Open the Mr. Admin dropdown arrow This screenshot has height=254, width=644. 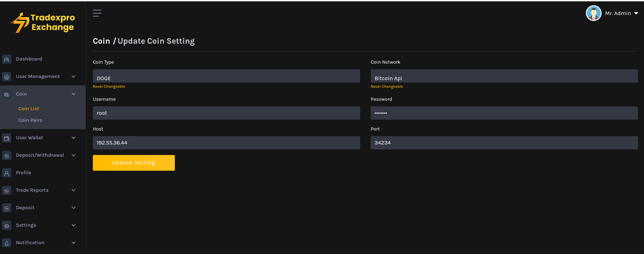(x=636, y=13)
